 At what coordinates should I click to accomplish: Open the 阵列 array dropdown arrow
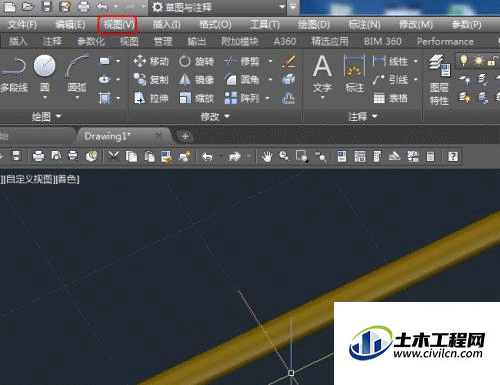tap(267, 98)
